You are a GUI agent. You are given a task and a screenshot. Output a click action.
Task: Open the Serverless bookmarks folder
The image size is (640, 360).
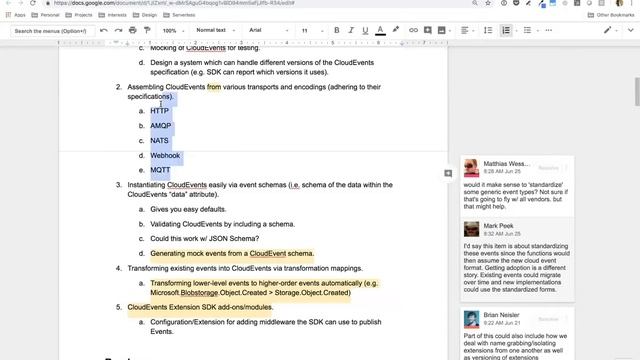pyautogui.click(x=180, y=15)
